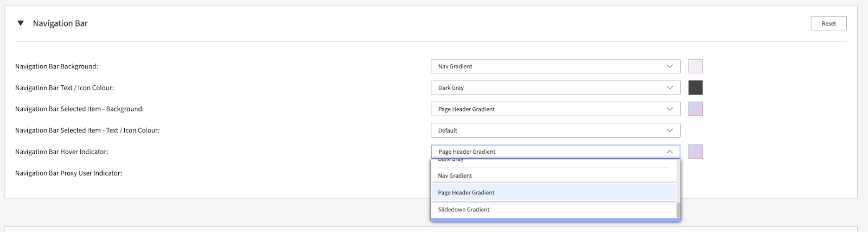Open Selected Item - Text / Icon Colour dropdown
Image resolution: width=868 pixels, height=232 pixels.
point(555,130)
